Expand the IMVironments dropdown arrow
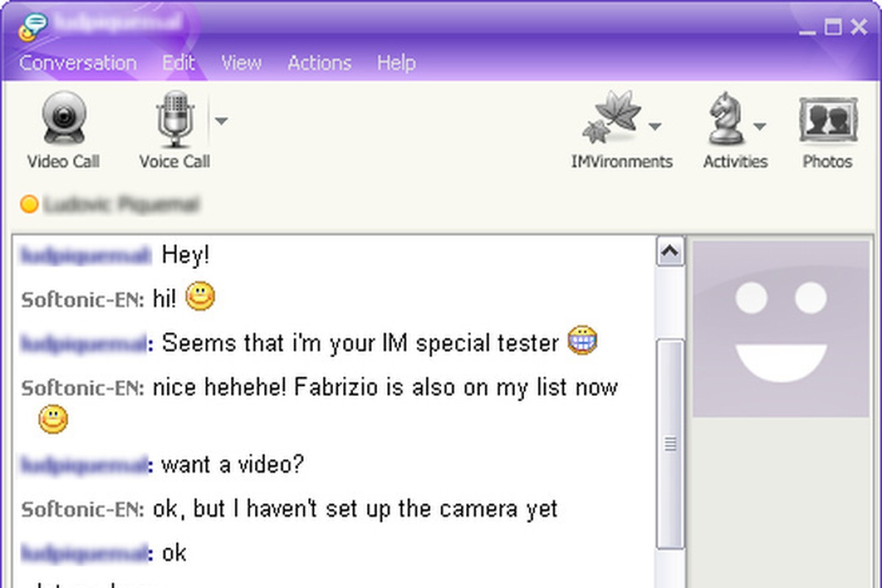 pyautogui.click(x=655, y=126)
